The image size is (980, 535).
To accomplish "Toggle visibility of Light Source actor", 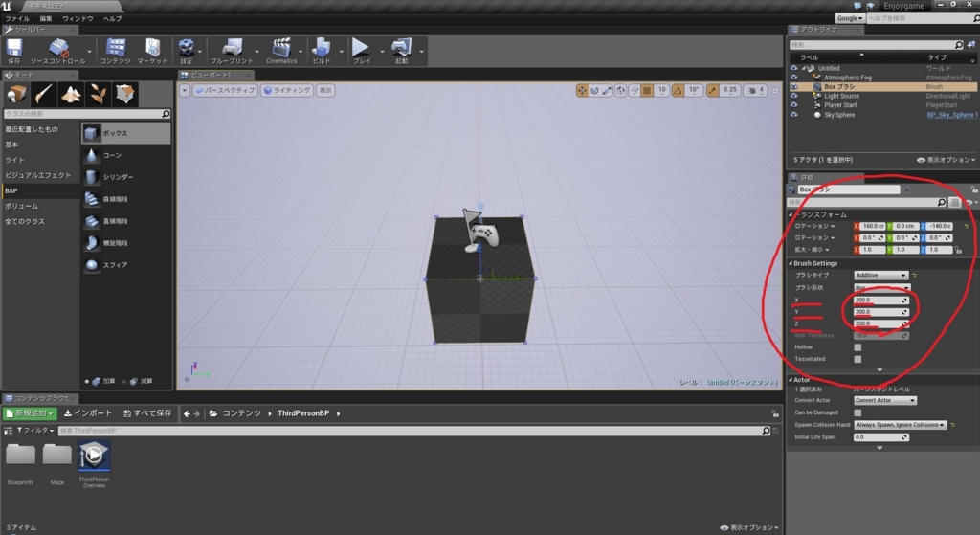I will (793, 97).
